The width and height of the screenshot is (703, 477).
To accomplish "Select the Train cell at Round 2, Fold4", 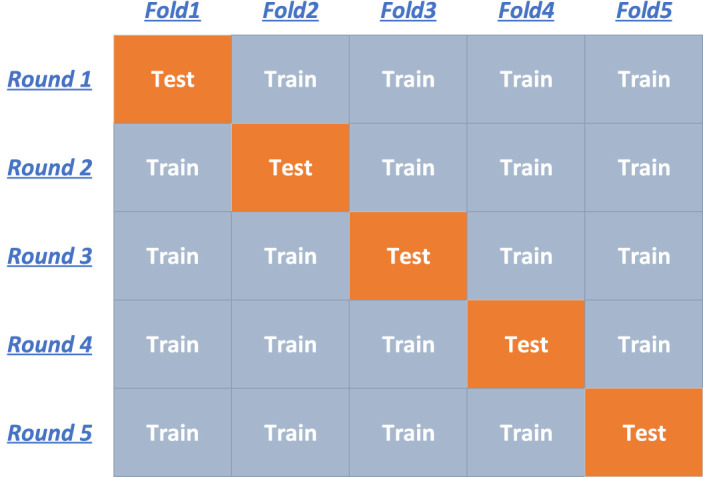I will (x=526, y=167).
